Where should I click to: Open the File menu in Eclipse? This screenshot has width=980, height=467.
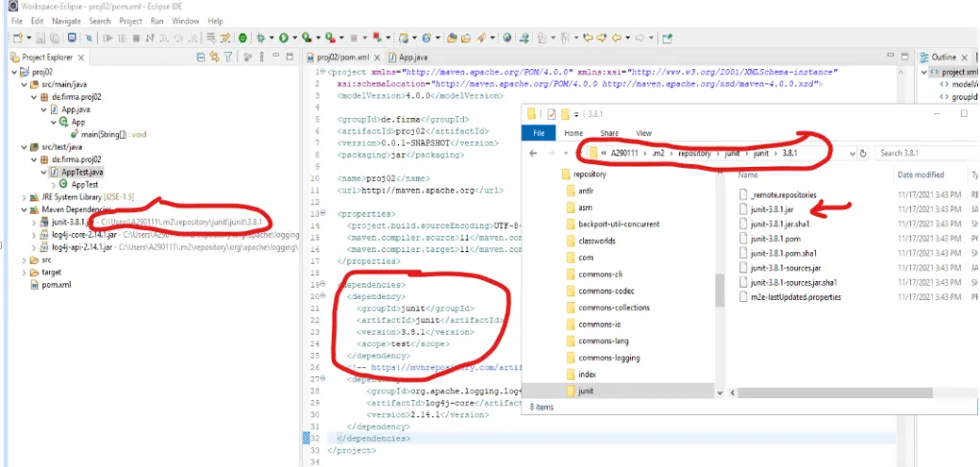(x=17, y=21)
